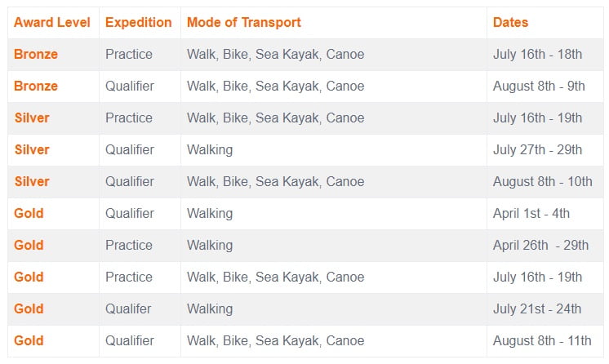Screen dimensions: 609x364
Task: Click the Mode of Transport header
Action: (244, 23)
